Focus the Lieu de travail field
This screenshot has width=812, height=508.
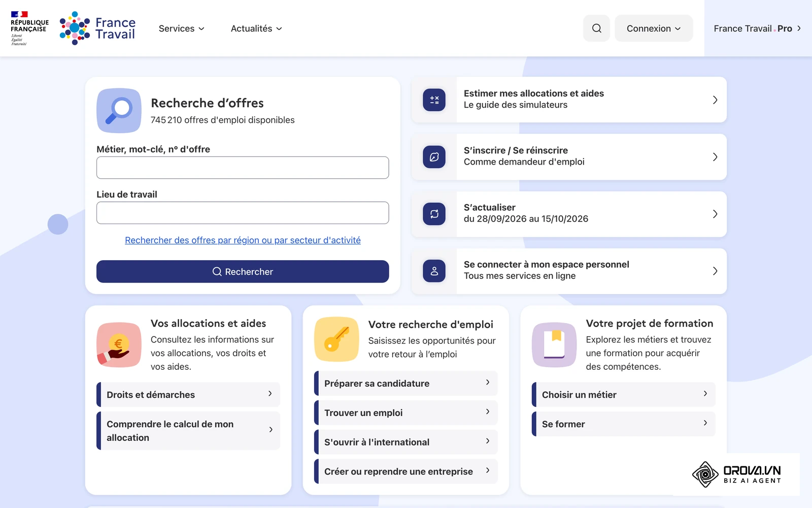click(243, 213)
